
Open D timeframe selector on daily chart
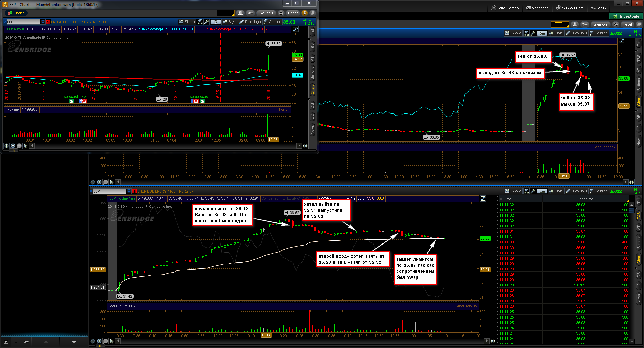pyautogui.click(x=216, y=22)
